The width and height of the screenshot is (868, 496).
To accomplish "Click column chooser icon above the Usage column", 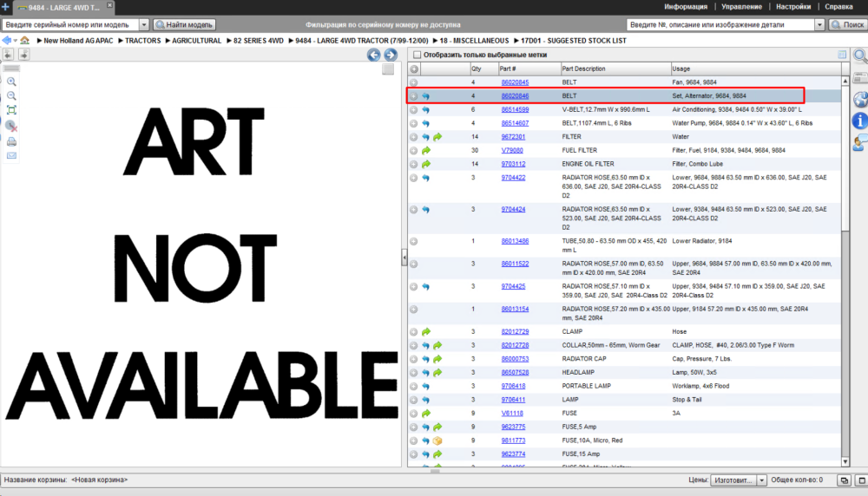I will pos(842,54).
